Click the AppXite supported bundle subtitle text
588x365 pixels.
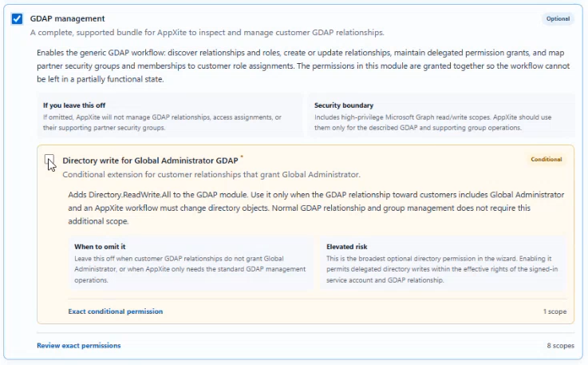click(x=207, y=33)
